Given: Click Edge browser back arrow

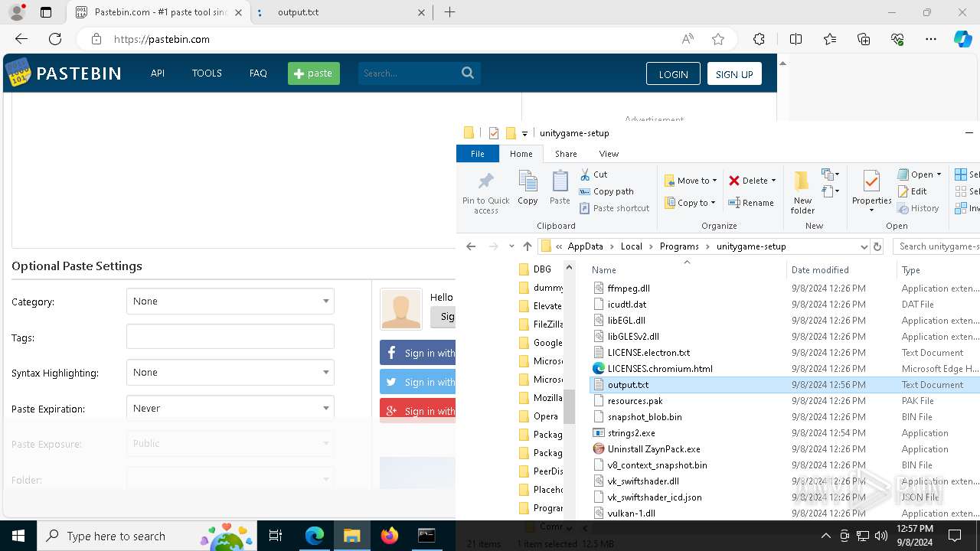Looking at the screenshot, I should click(x=21, y=39).
